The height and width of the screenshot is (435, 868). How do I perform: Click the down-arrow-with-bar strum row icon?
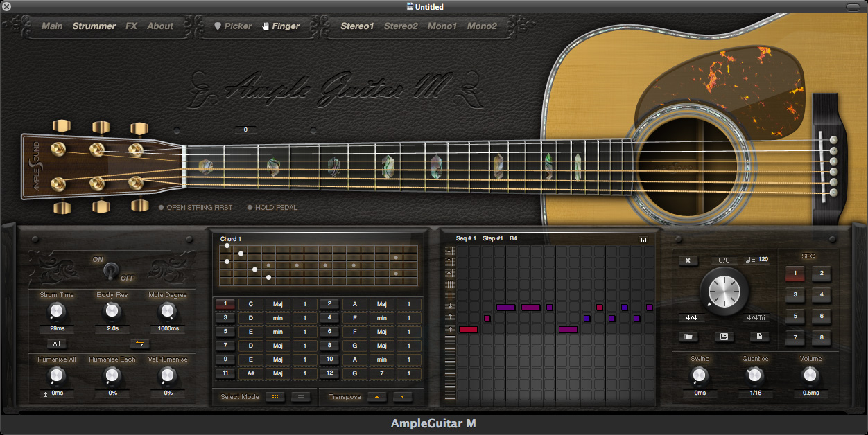(451, 251)
